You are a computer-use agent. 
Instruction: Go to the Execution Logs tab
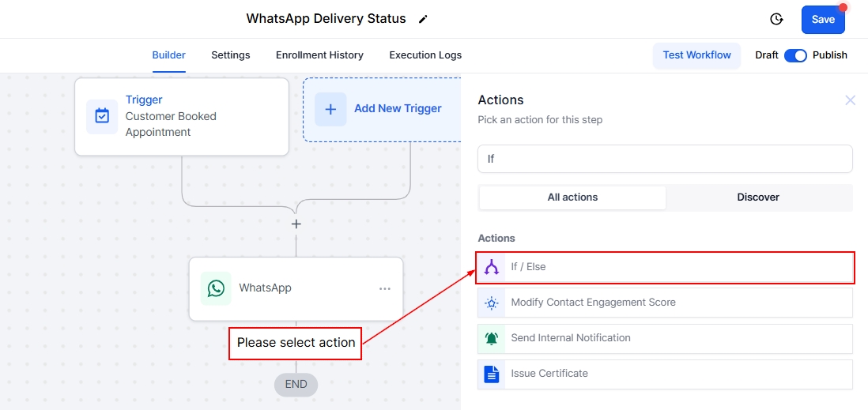[425, 55]
